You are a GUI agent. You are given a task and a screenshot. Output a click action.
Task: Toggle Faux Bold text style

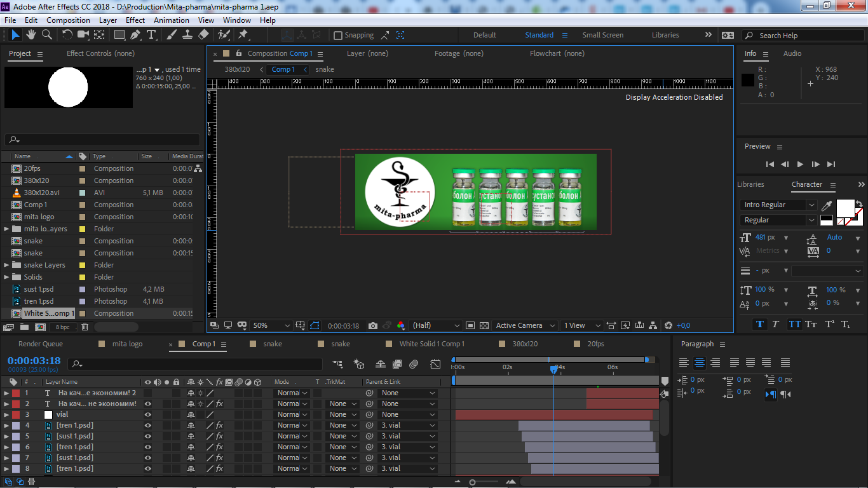(x=760, y=324)
